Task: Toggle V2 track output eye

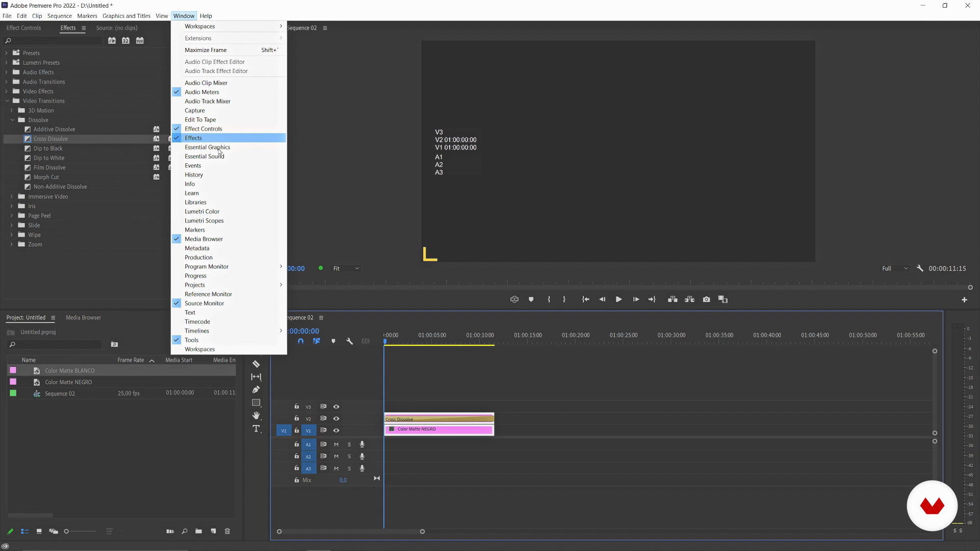Action: (x=336, y=418)
